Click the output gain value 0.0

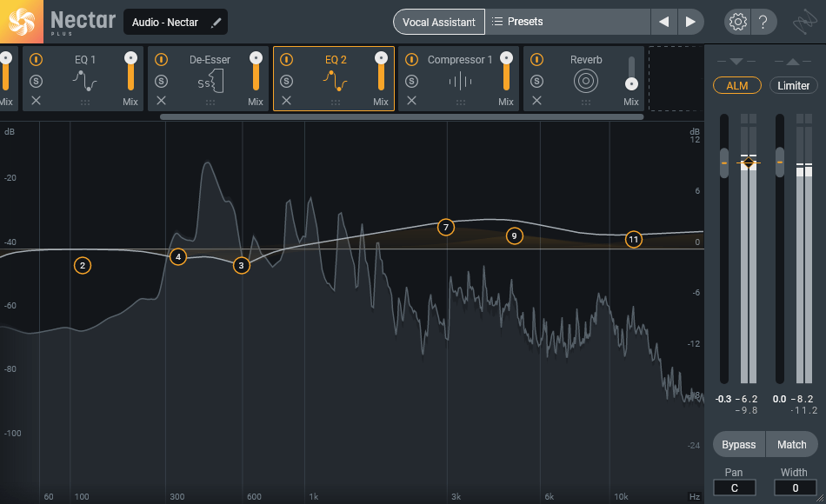[x=779, y=399]
